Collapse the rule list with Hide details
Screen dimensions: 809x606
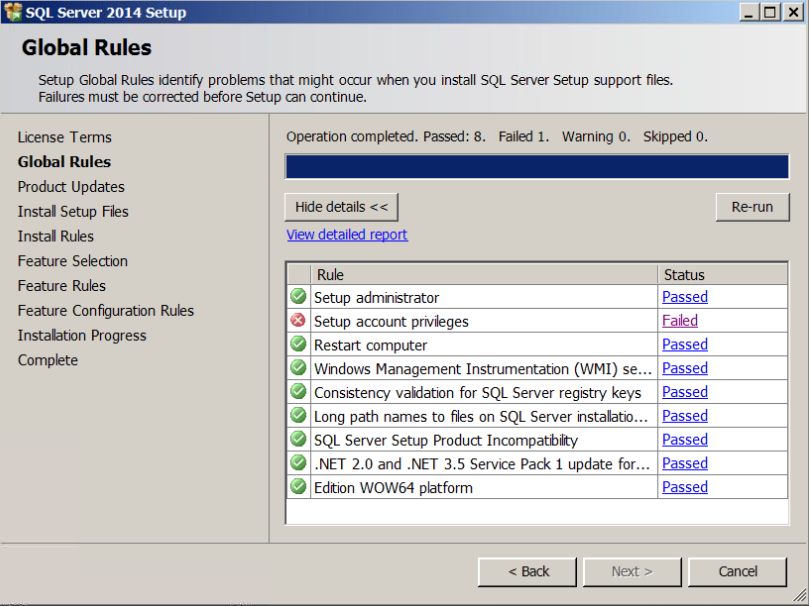341,207
